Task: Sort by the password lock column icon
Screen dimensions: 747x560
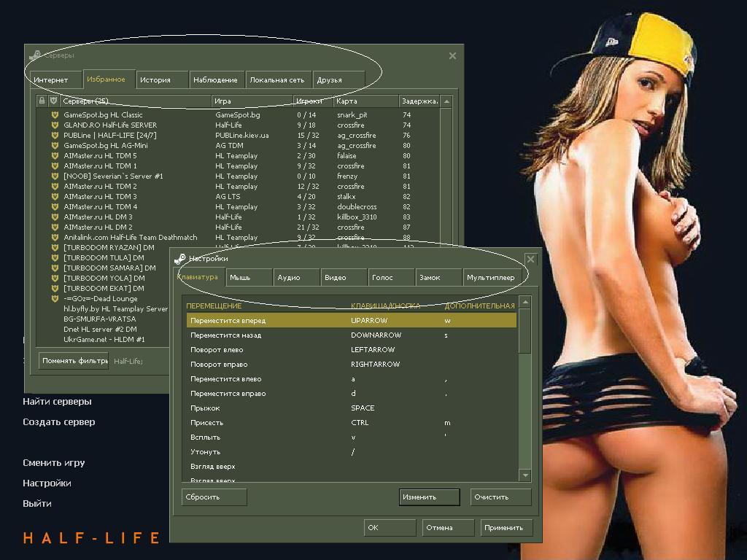Action: pyautogui.click(x=42, y=101)
